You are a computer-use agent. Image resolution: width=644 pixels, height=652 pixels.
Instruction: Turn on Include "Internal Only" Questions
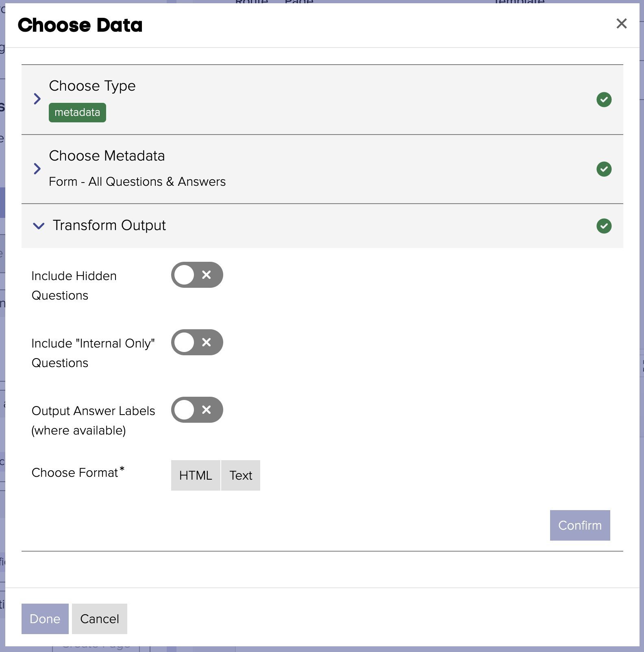197,342
